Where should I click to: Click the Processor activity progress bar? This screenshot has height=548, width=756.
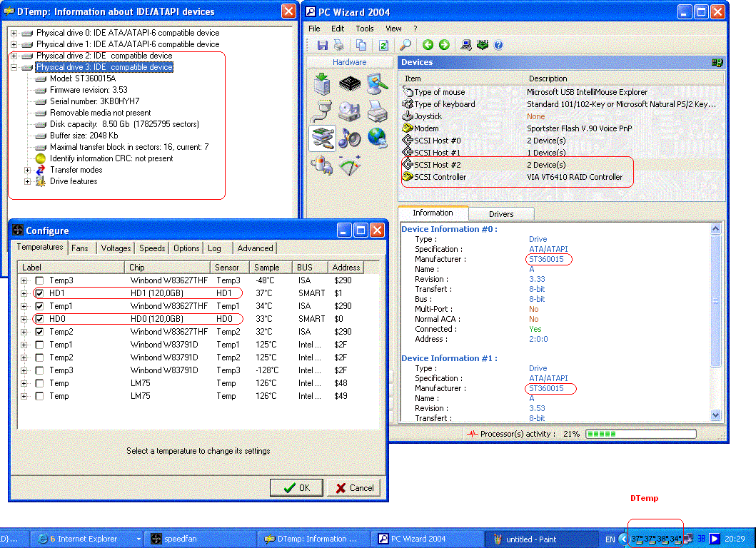(x=641, y=434)
